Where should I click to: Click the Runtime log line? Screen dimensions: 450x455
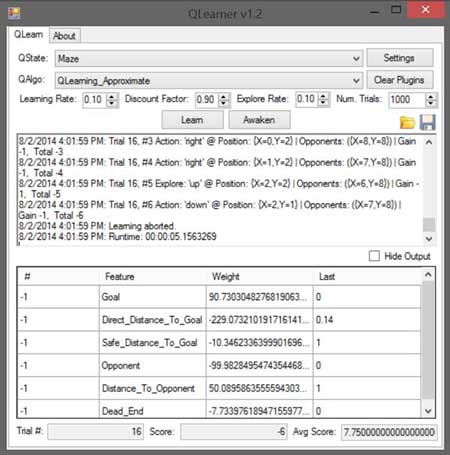pyautogui.click(x=118, y=237)
